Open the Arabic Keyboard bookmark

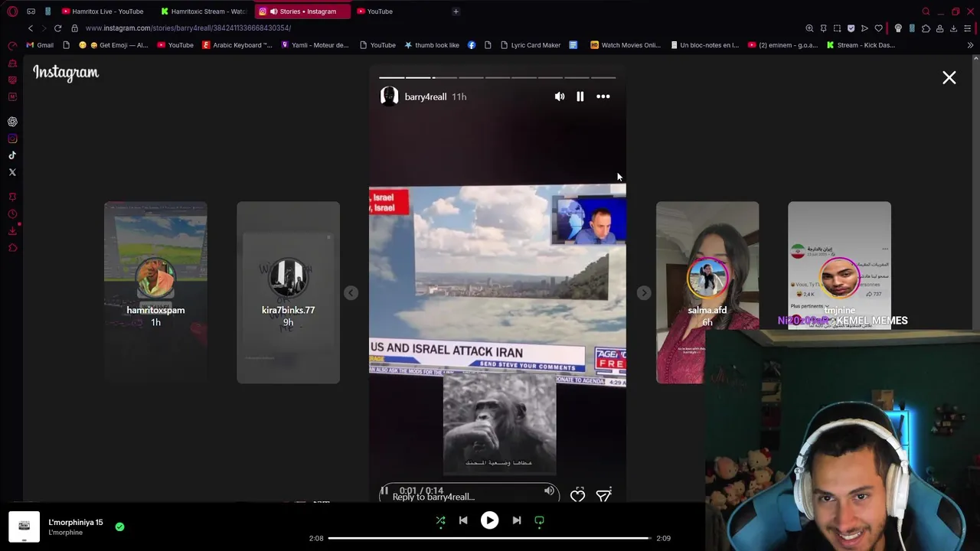[x=237, y=45]
